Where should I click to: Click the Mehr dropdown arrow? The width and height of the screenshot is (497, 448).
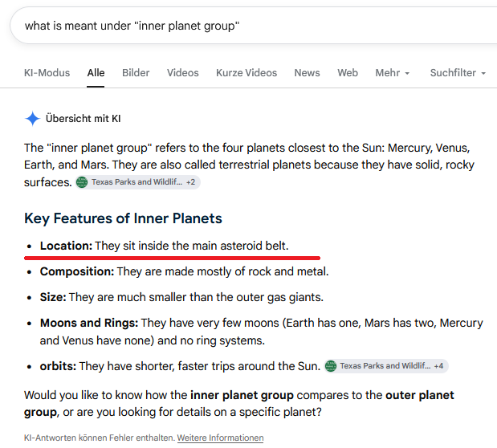407,74
